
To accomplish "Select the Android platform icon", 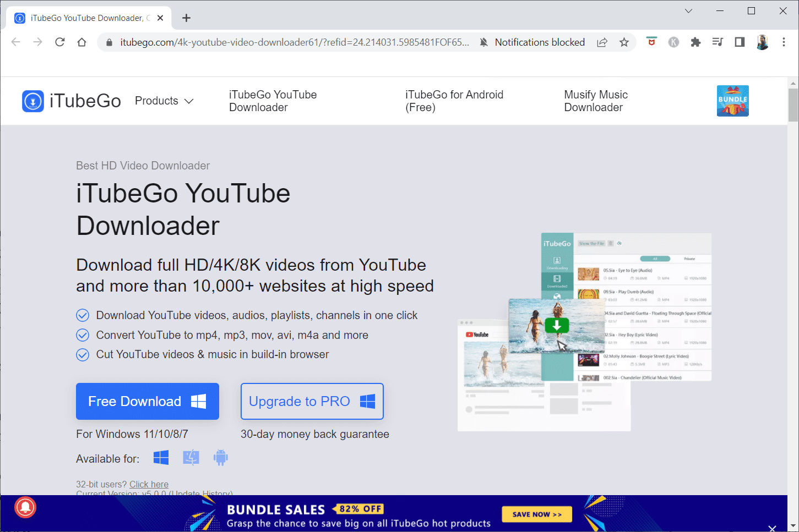I will (220, 458).
